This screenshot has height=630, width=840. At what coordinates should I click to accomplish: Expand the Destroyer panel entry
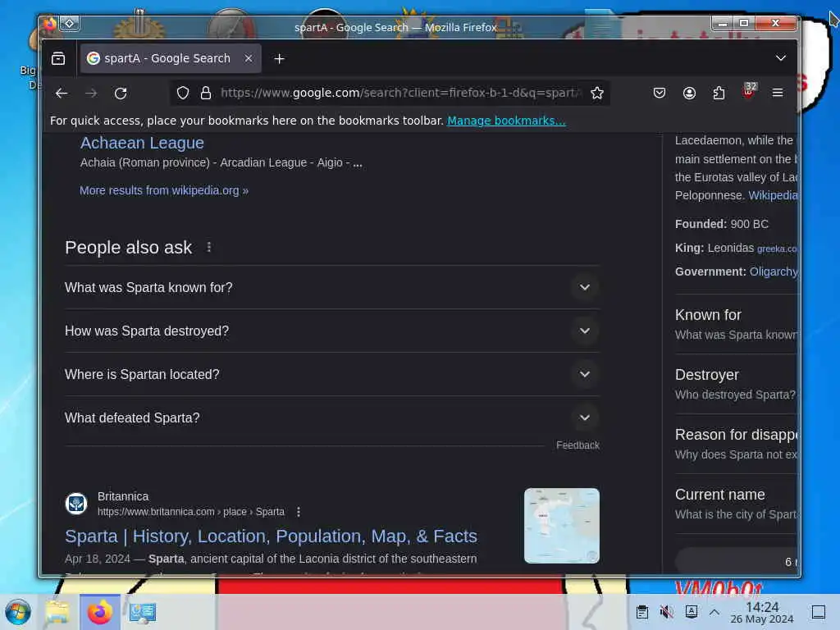[736, 384]
